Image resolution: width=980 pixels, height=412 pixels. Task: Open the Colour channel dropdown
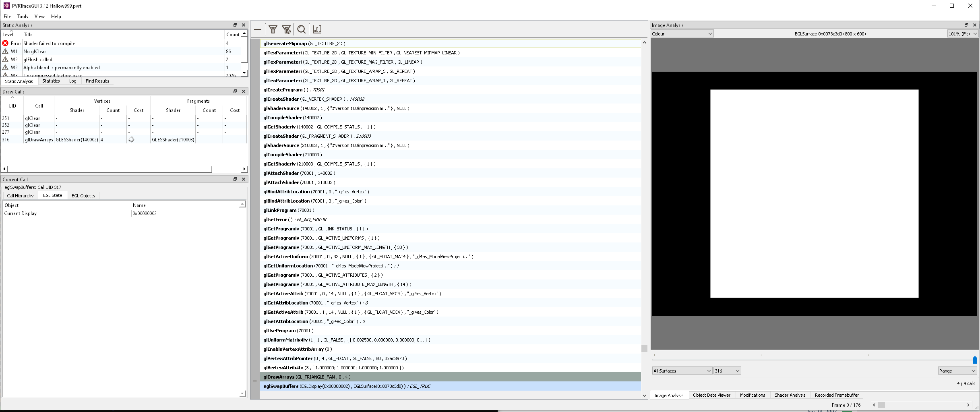[682, 34]
